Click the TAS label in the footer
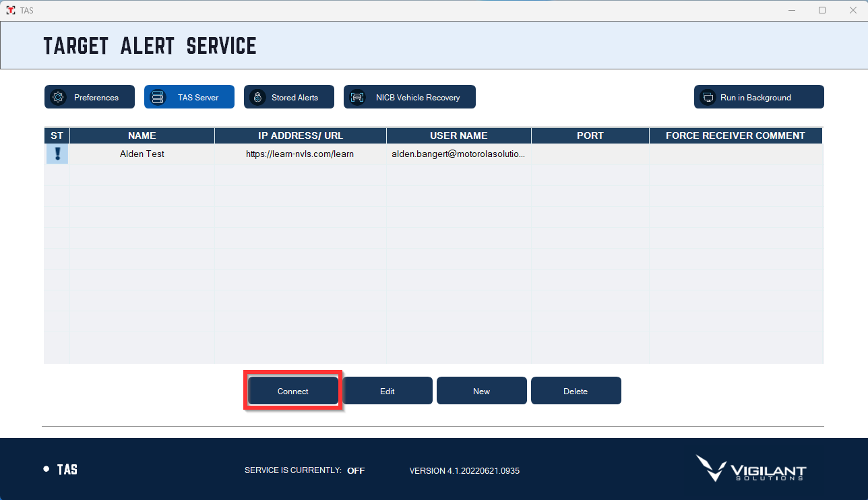The height and width of the screenshot is (500, 868). [67, 470]
